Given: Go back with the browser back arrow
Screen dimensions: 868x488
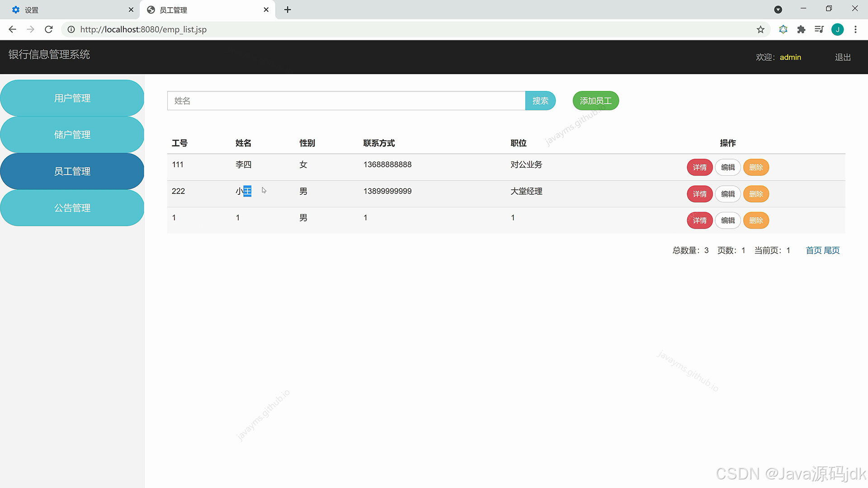Looking at the screenshot, I should click(x=12, y=29).
